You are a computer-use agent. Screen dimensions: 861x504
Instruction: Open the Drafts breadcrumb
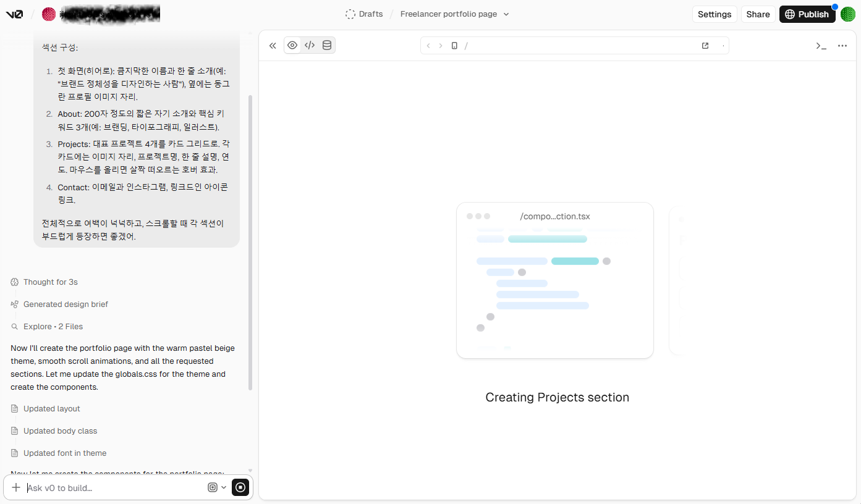coord(364,14)
